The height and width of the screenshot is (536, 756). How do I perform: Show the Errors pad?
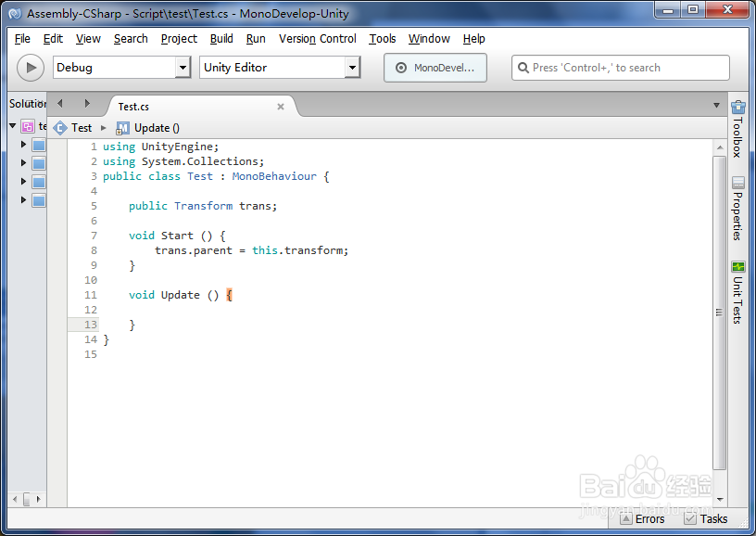(642, 519)
